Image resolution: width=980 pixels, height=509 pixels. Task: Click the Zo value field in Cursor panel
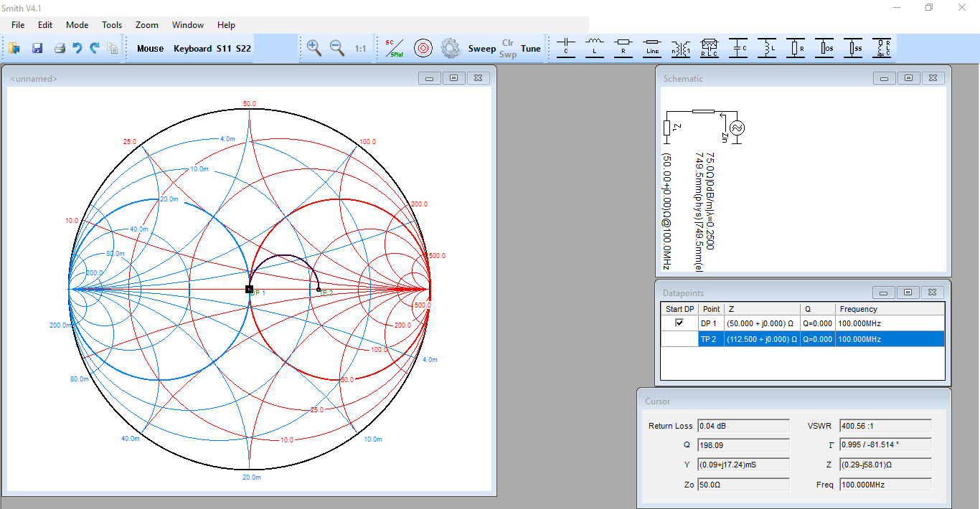pyautogui.click(x=743, y=485)
